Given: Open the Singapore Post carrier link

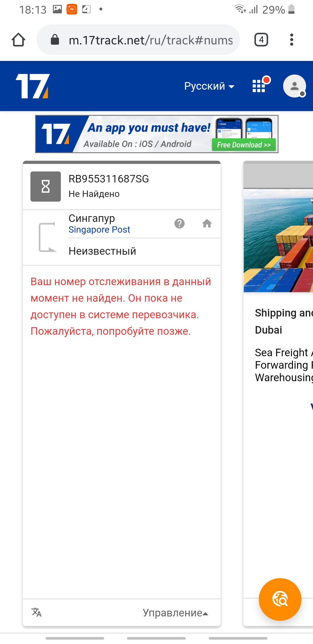Looking at the screenshot, I should click(x=99, y=230).
